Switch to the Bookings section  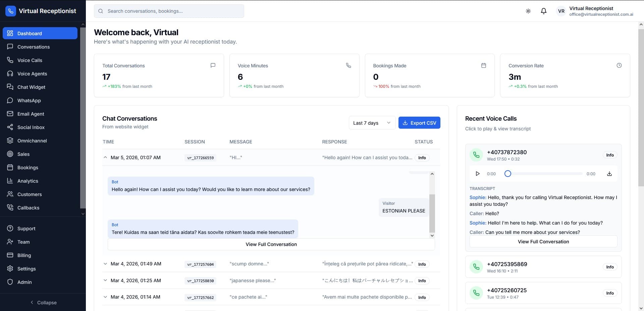coord(28,168)
